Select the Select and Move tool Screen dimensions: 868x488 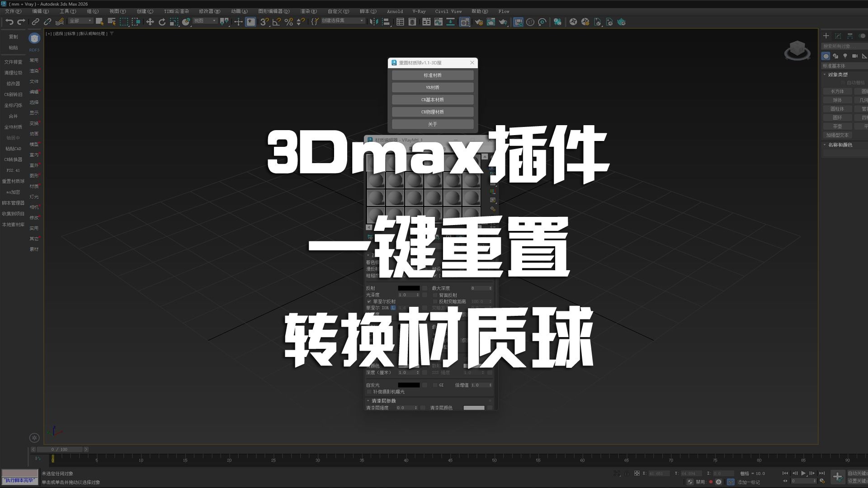pyautogui.click(x=150, y=21)
